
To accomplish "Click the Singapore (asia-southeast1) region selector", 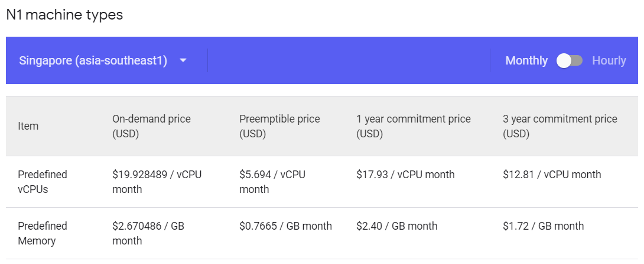I will click(103, 61).
